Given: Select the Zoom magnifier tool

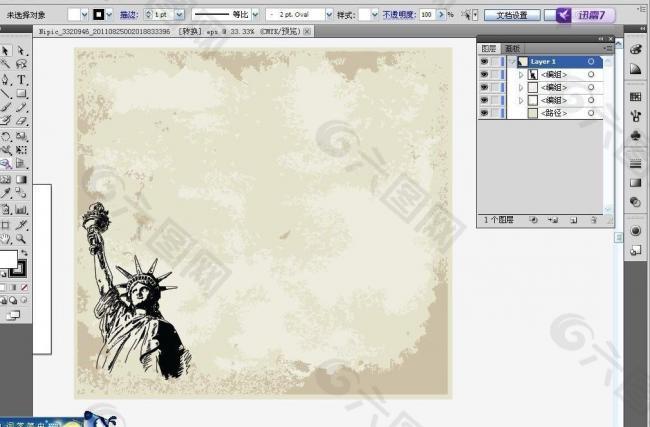Looking at the screenshot, I should point(21,239).
